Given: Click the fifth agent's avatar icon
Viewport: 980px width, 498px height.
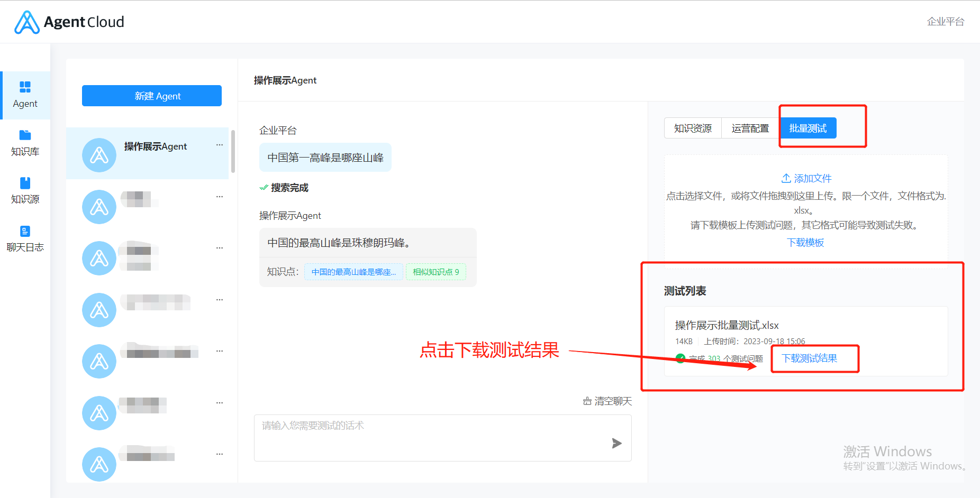Looking at the screenshot, I should click(x=99, y=361).
